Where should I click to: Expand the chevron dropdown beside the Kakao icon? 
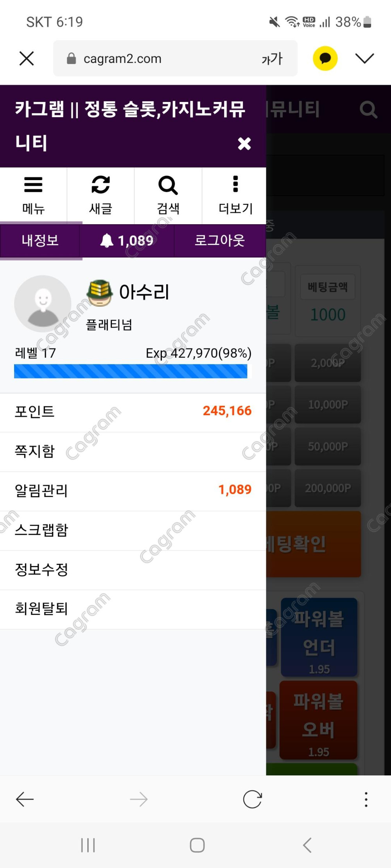(364, 58)
